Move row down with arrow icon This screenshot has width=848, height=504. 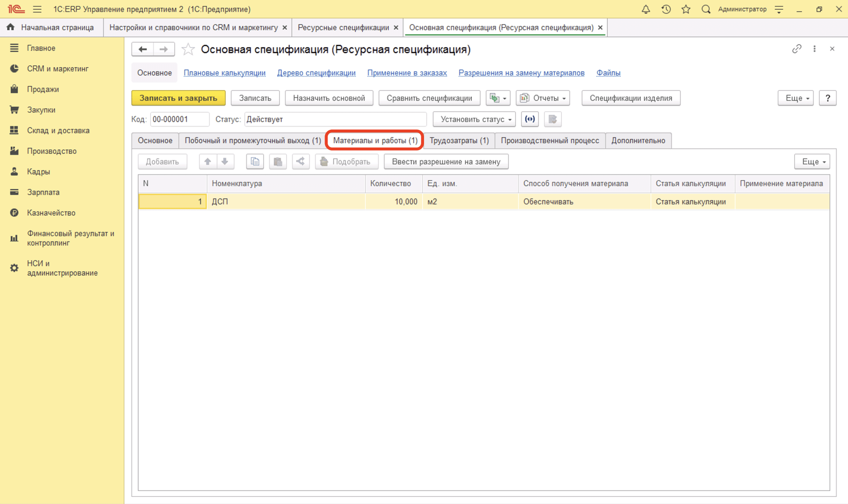point(225,162)
